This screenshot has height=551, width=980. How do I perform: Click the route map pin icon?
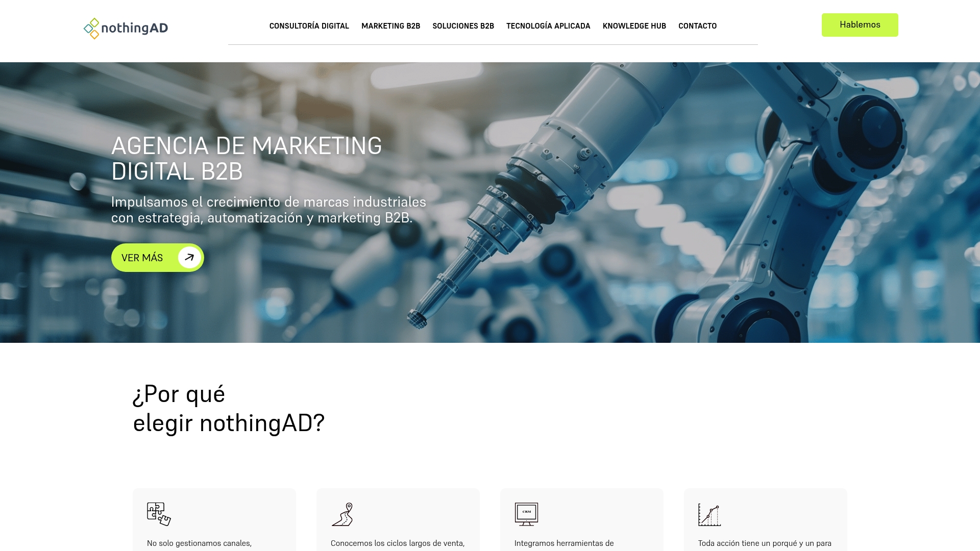[x=342, y=514]
